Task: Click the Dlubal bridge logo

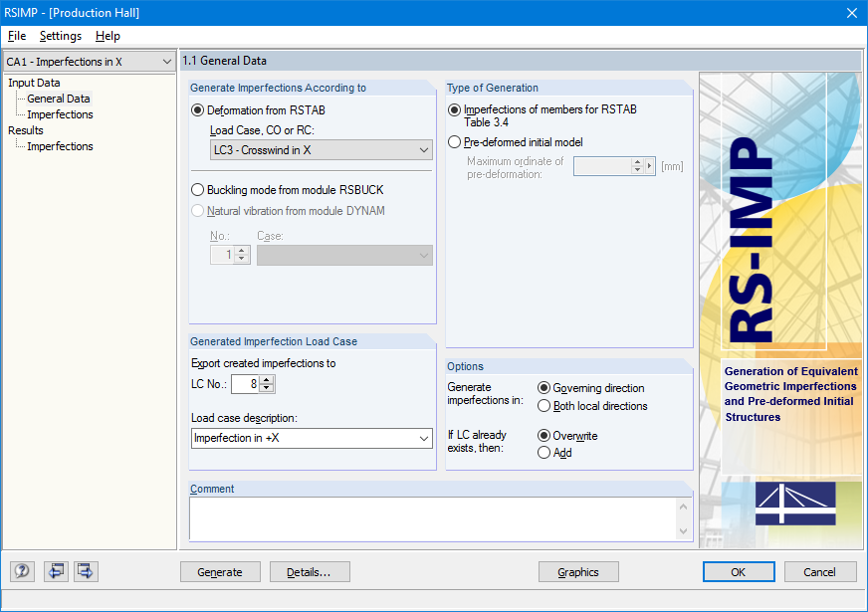Action: tap(795, 503)
